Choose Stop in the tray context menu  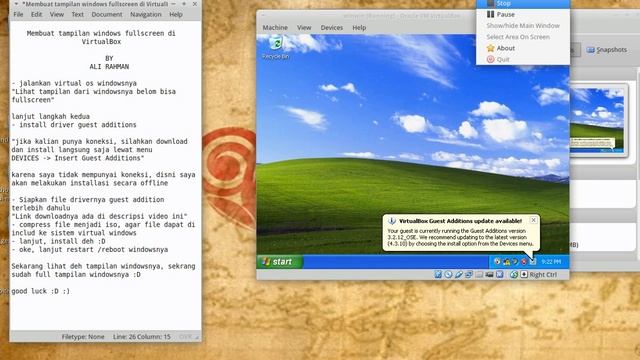click(523, 4)
